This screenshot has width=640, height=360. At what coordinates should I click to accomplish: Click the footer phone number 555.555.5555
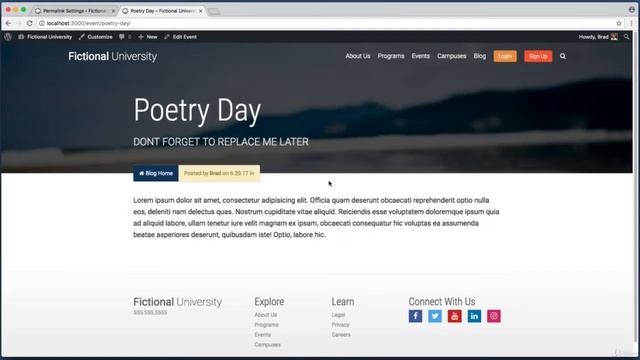[150, 312]
